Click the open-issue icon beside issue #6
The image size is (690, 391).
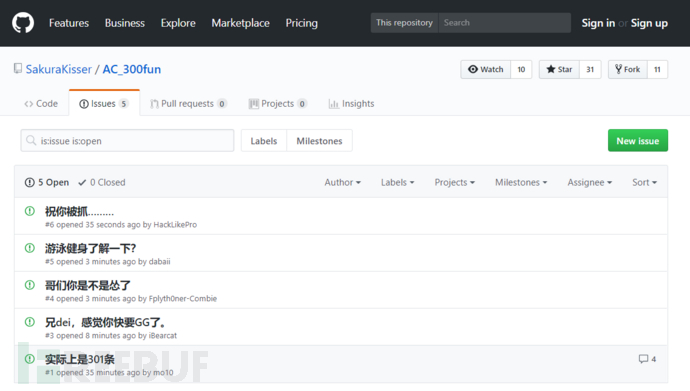point(29,211)
